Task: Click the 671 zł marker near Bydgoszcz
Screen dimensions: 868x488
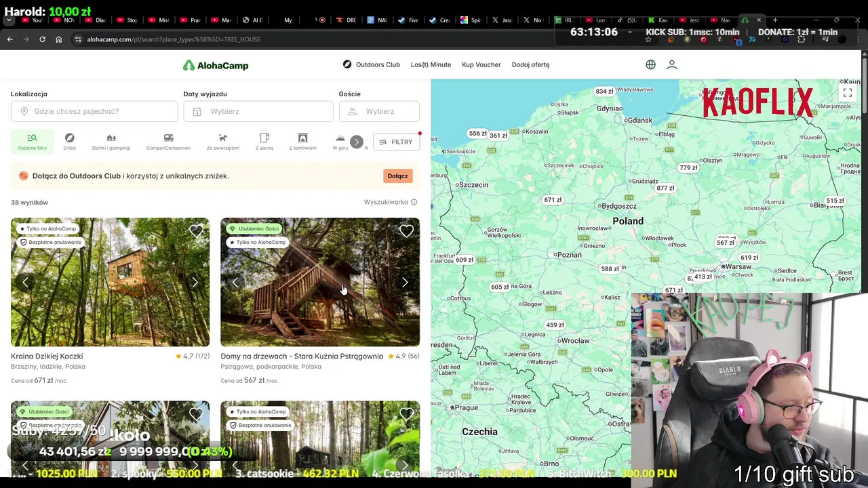Action: point(553,200)
